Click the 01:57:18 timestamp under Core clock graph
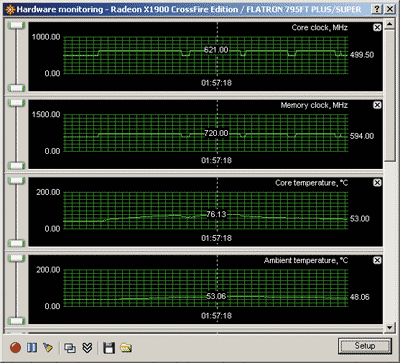 click(216, 83)
